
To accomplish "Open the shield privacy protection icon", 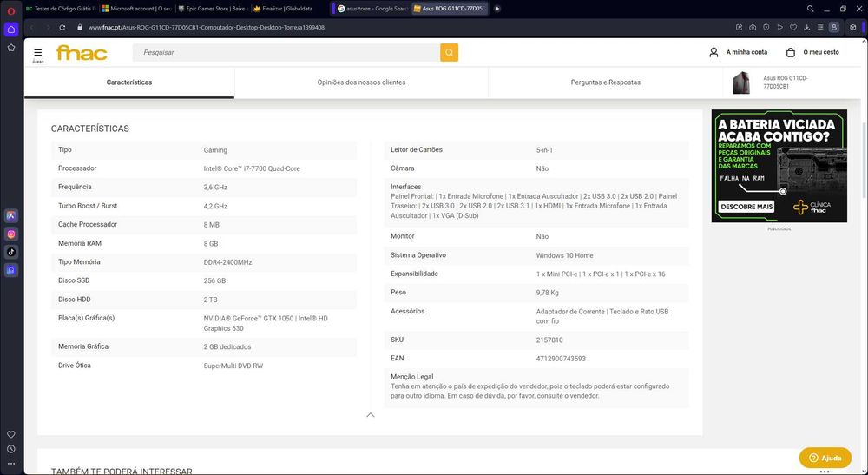I will pos(766,27).
